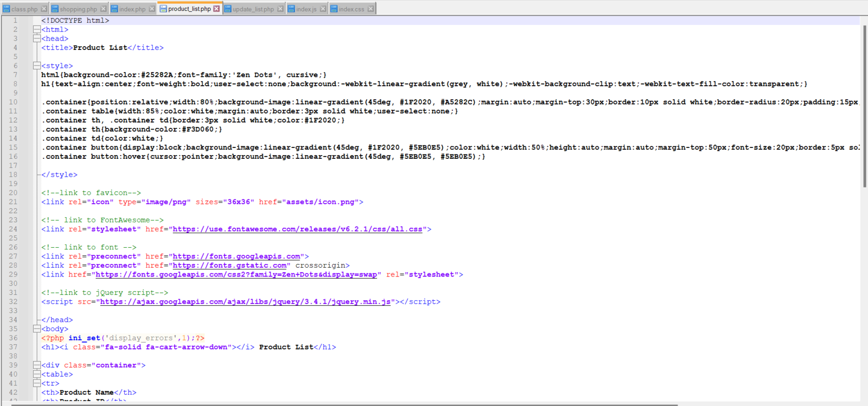Close the index.css tab

[371, 9]
